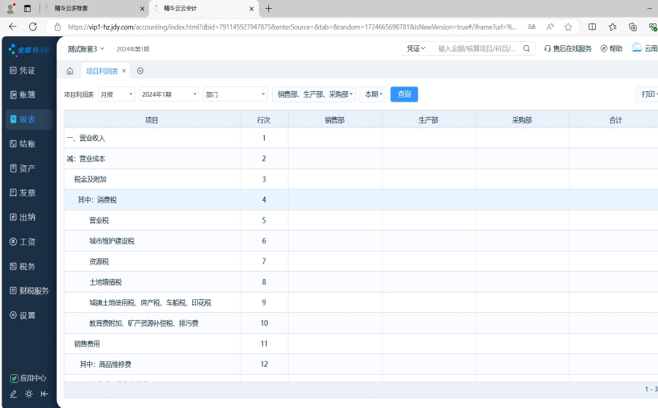Viewport: 658px width, 408px height.
Task: Open the 账簿 (ledger) sidebar module
Action: pos(24,95)
